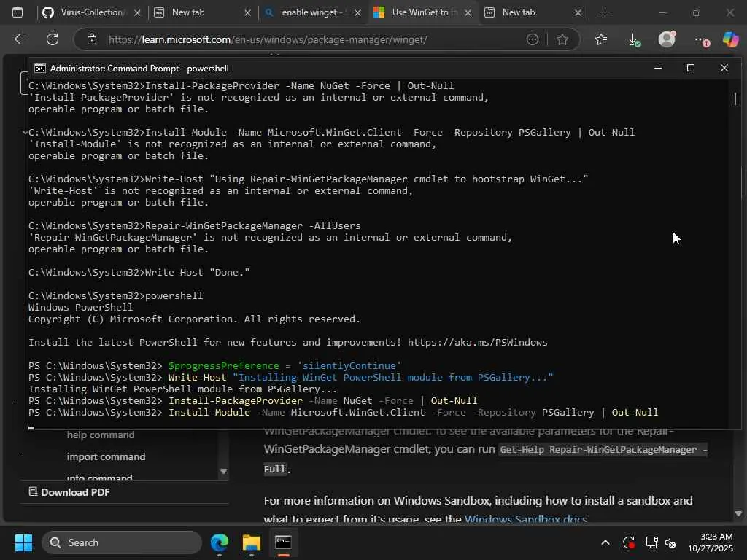The width and height of the screenshot is (747, 560).
Task: Open File Explorer from taskbar
Action: click(x=252, y=542)
